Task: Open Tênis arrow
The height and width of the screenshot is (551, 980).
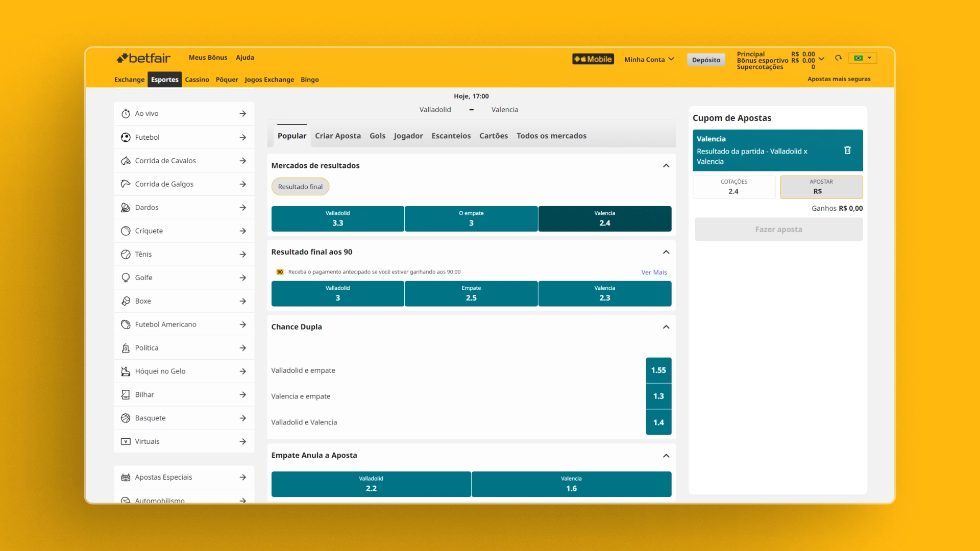Action: 243,254
